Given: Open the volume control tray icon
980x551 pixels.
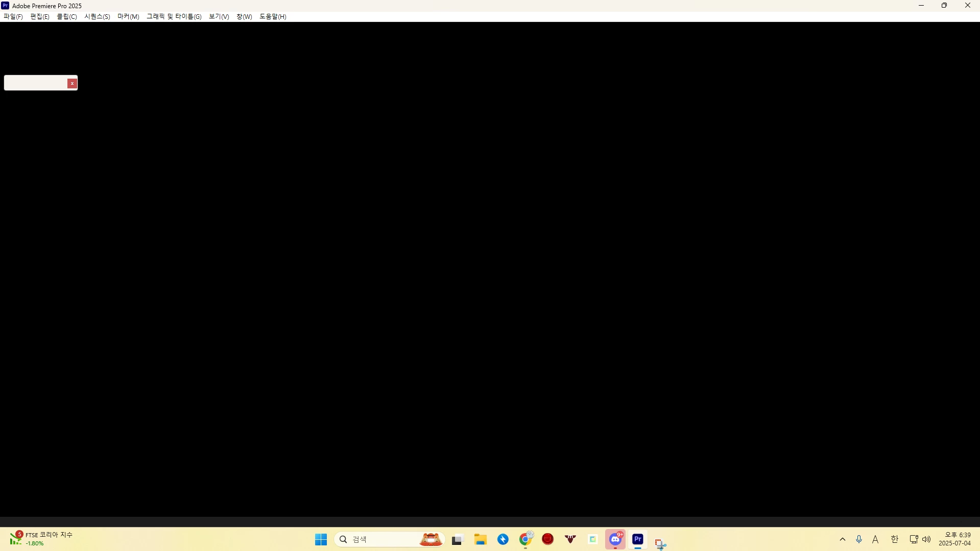Looking at the screenshot, I should (x=926, y=539).
